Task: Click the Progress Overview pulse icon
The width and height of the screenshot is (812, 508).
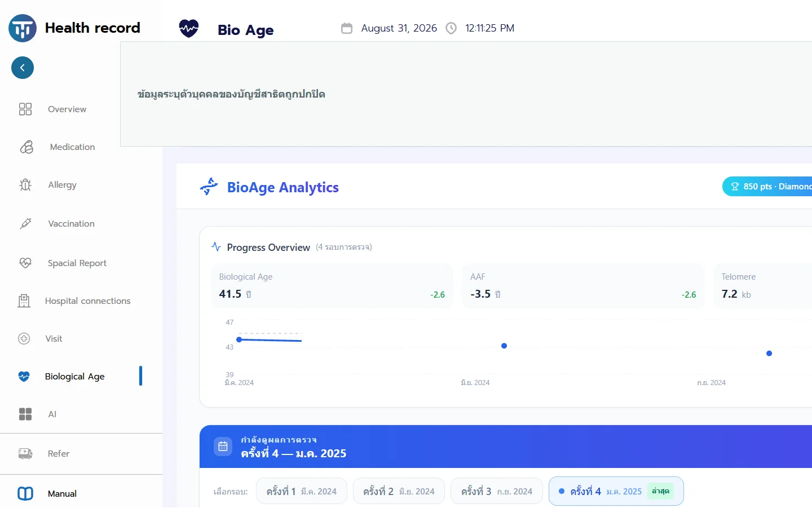Action: pos(216,246)
